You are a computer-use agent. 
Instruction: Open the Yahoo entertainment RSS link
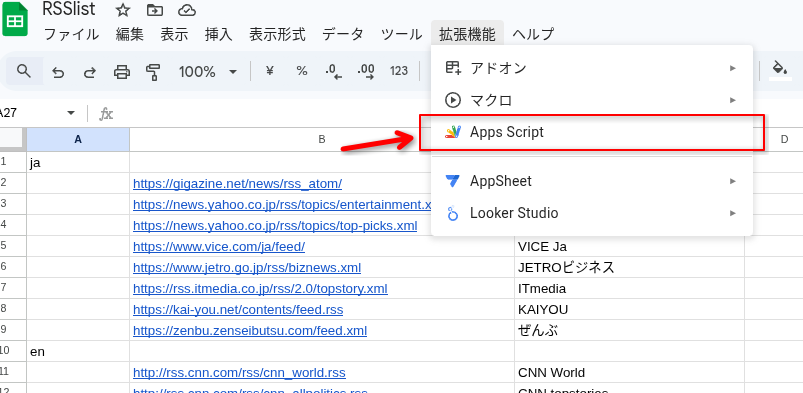tap(282, 204)
